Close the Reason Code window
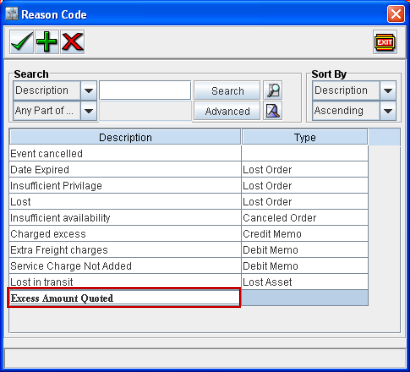410x372 pixels. 396,14
